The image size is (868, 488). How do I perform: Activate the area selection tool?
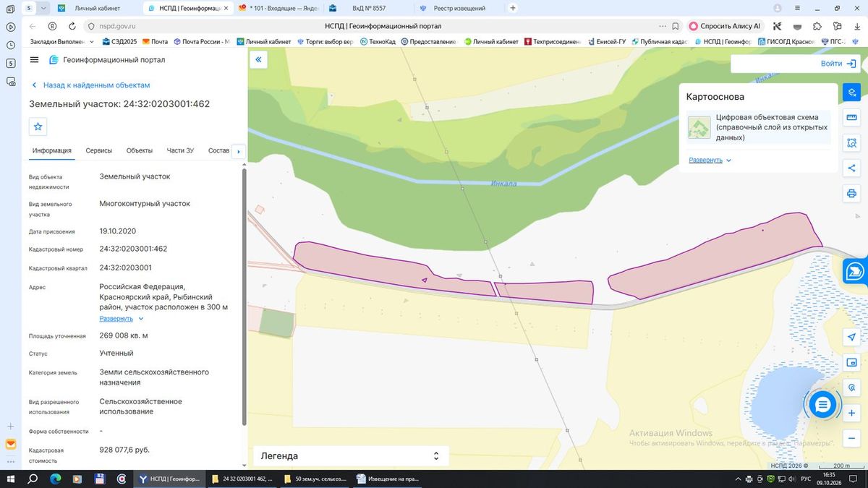coord(852,143)
